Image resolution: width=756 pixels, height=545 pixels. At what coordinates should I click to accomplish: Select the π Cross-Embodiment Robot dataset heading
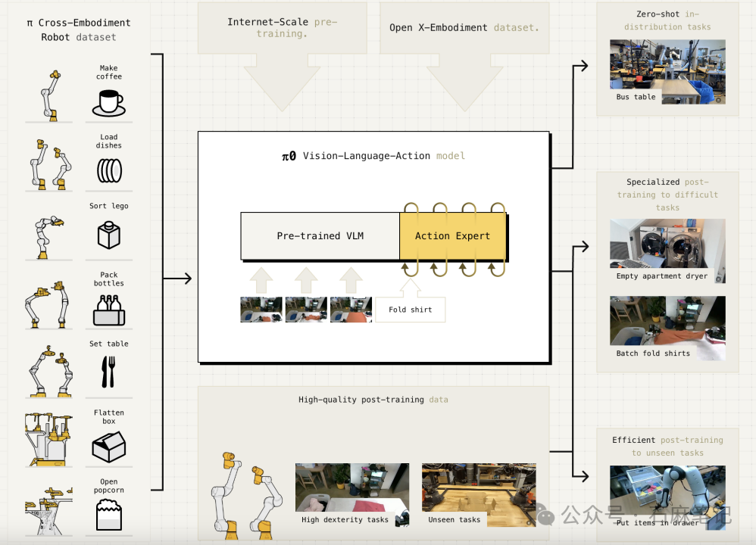click(79, 30)
